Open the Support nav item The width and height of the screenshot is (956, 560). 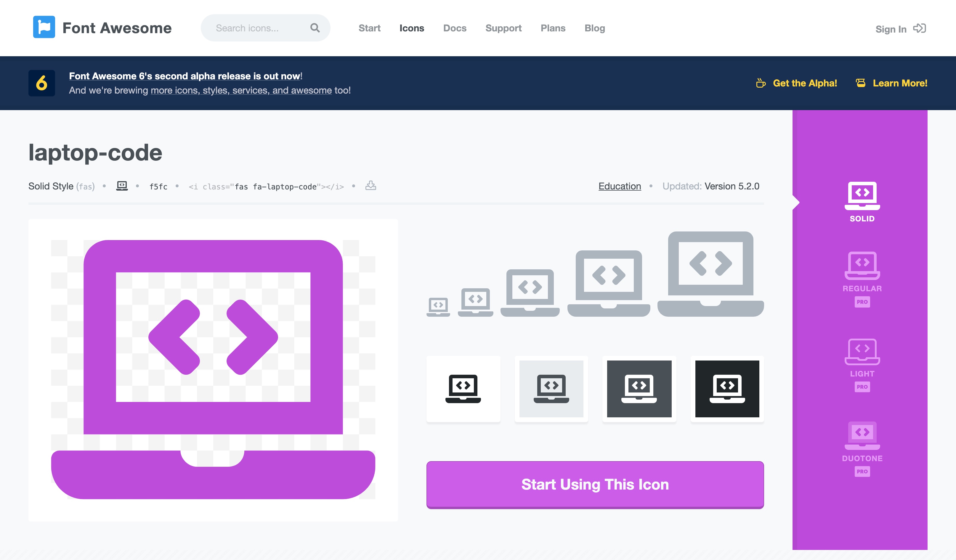pos(503,28)
